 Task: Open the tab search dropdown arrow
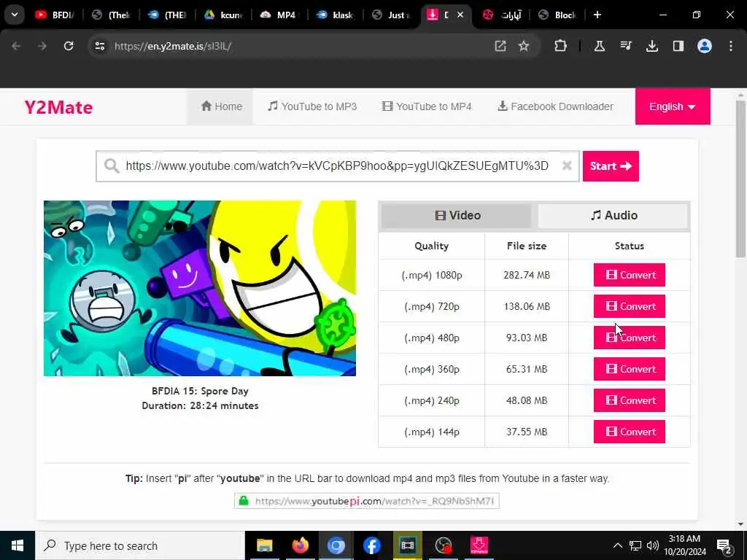click(x=15, y=15)
